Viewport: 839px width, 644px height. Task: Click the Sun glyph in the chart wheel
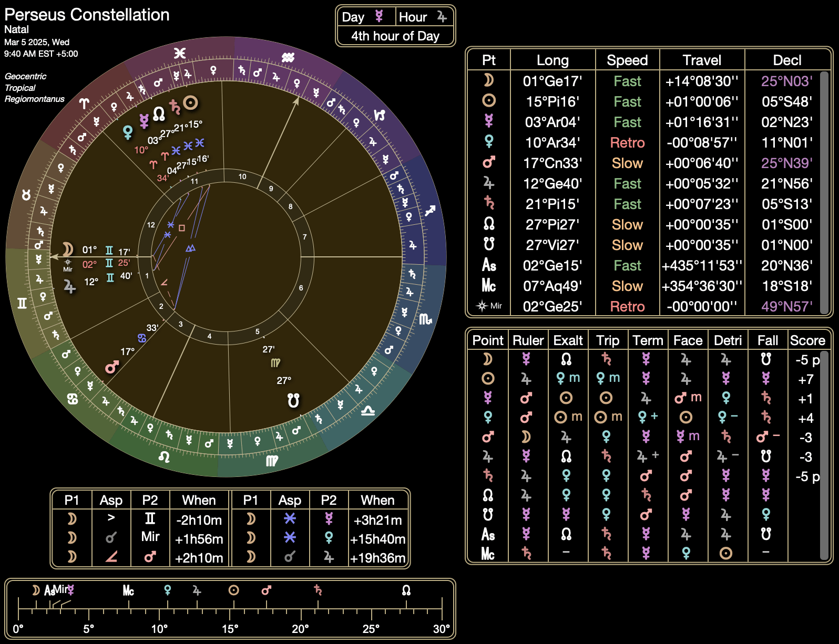(191, 102)
